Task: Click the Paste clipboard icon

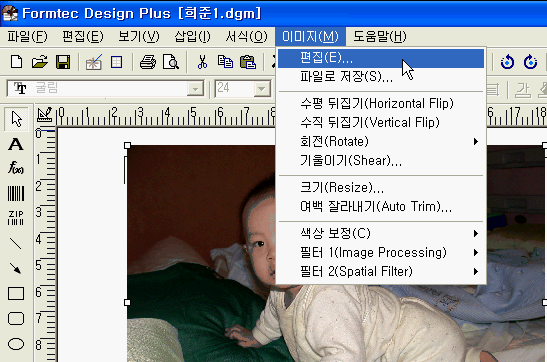Action: point(248,62)
